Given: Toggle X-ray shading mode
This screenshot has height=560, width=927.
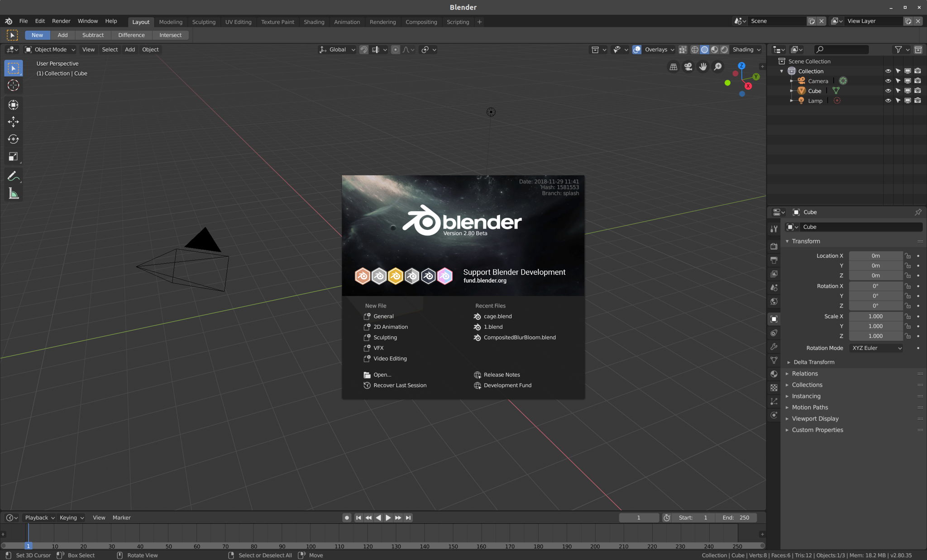Looking at the screenshot, I should coord(683,50).
